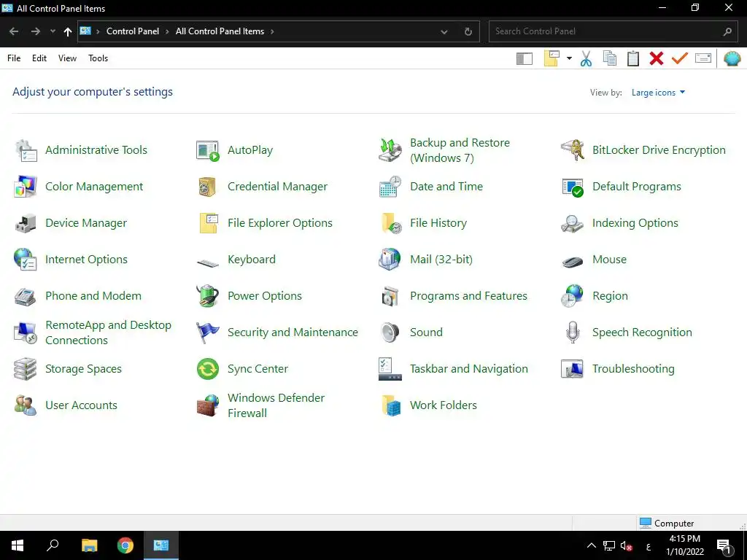Expand chevron after All Control Panel Items
Viewport: 747px width, 560px height.
click(x=273, y=31)
